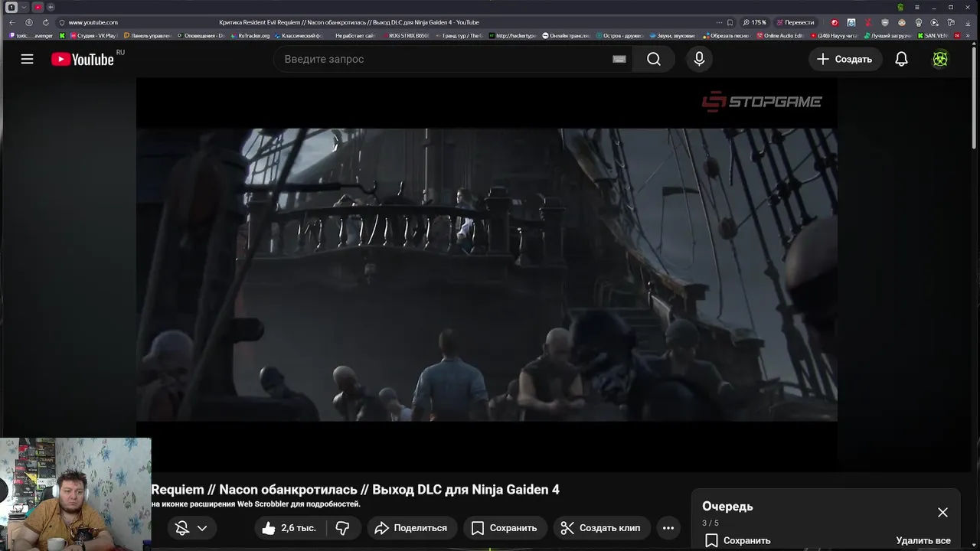Go back with browser back arrow
Viewport: 980px width, 551px height.
click(11, 23)
